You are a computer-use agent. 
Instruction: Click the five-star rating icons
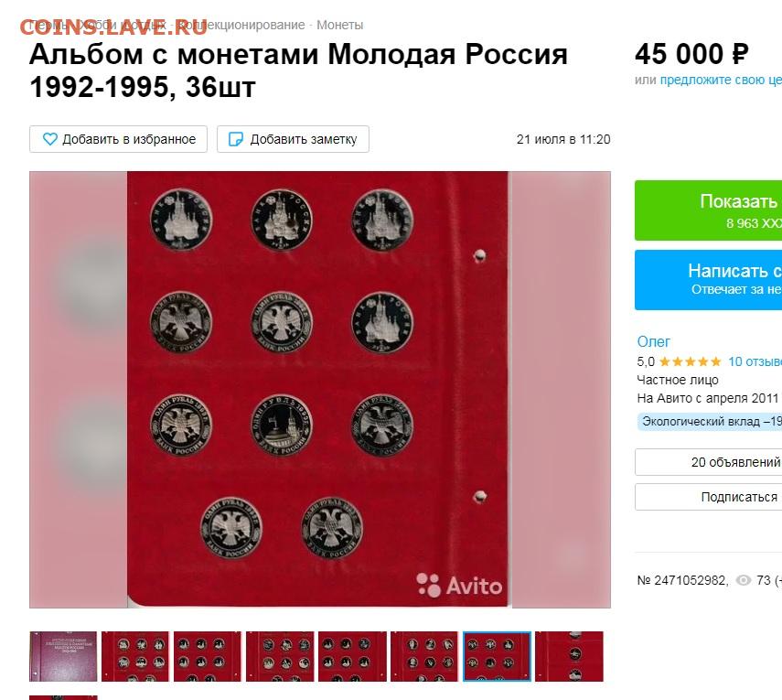point(691,361)
